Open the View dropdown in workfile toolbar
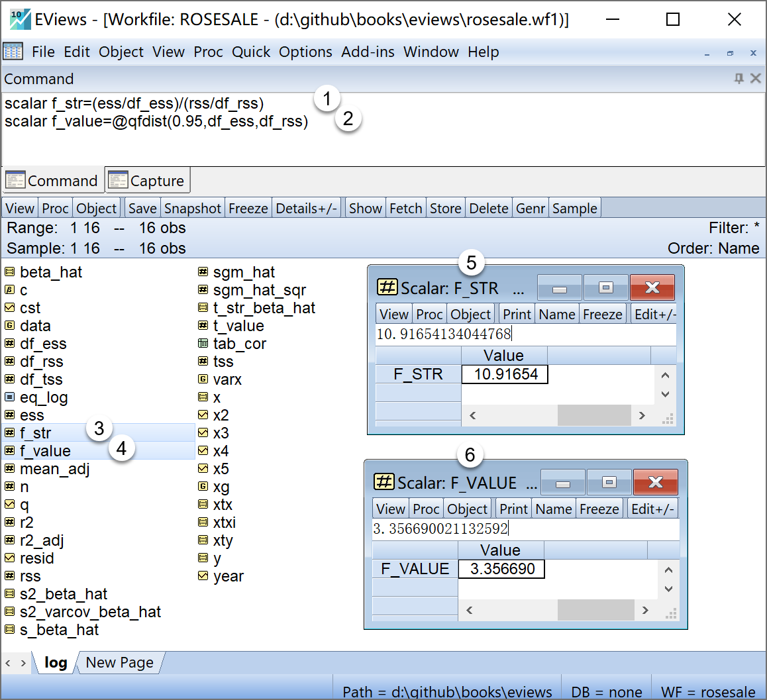The height and width of the screenshot is (700, 767). pos(20,209)
